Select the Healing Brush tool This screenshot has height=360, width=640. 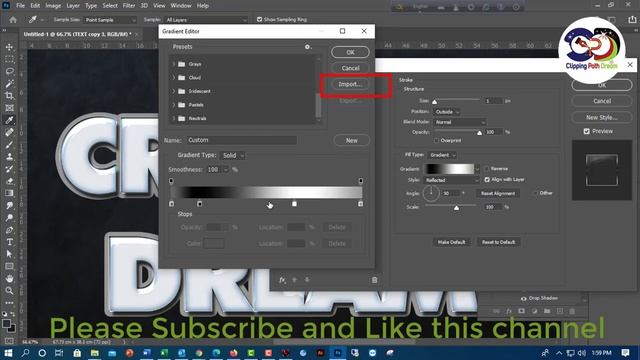(x=9, y=132)
